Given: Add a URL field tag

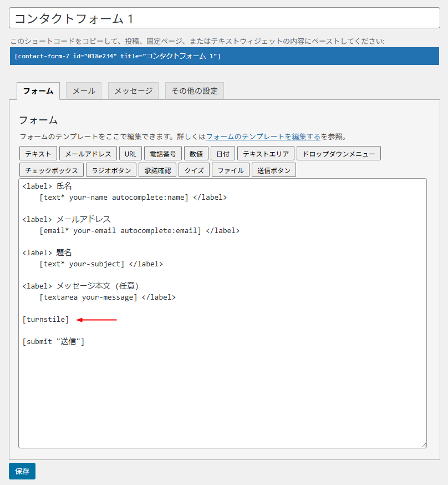Looking at the screenshot, I should tap(130, 153).
